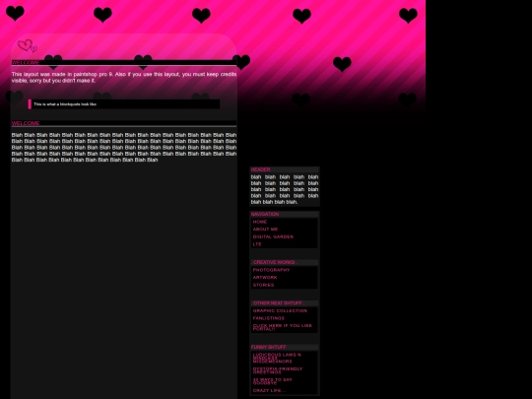Click the NAVIGATION section heading

coord(265,214)
